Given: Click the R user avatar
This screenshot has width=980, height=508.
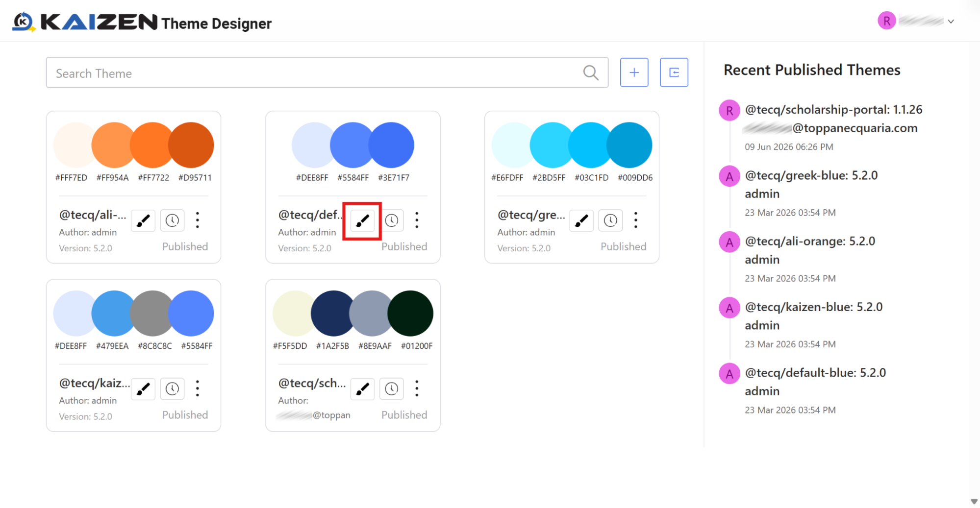Looking at the screenshot, I should pyautogui.click(x=886, y=21).
